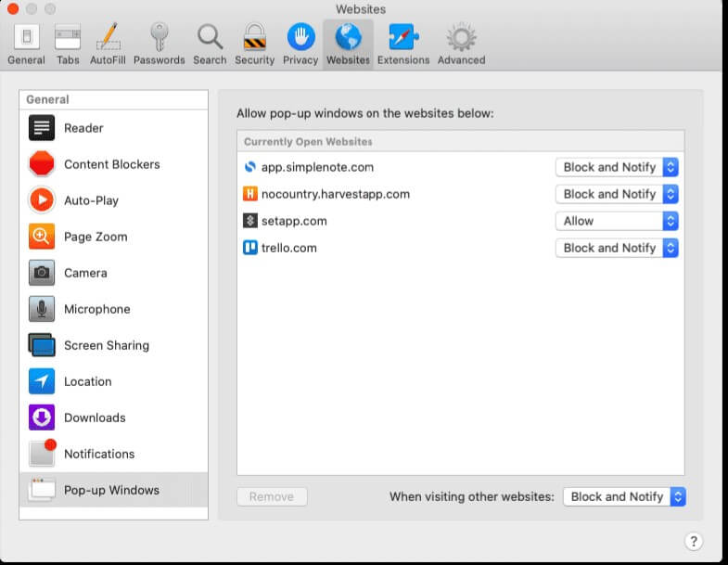Image resolution: width=728 pixels, height=565 pixels.
Task: Open pop-up setting dropdown for setapp.com
Action: tap(617, 221)
